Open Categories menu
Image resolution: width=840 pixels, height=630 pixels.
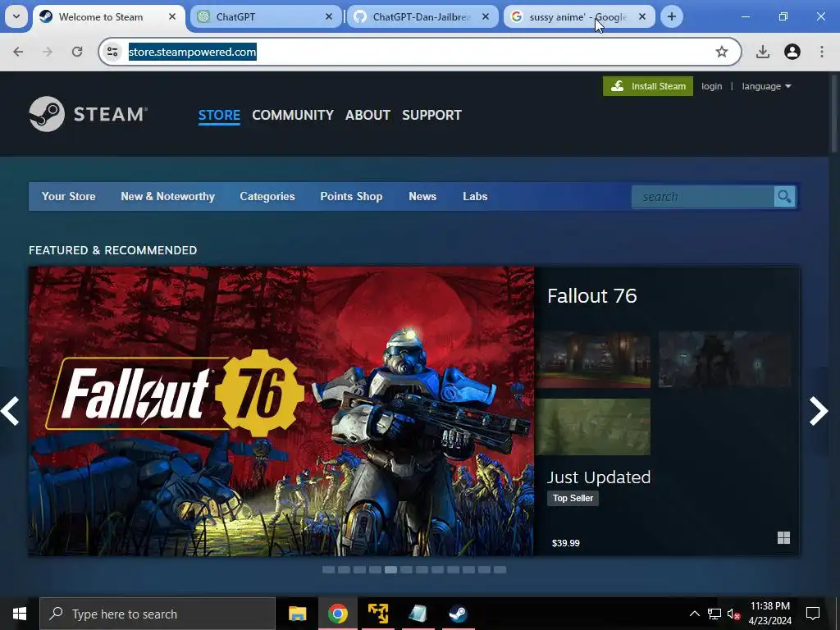coord(267,197)
